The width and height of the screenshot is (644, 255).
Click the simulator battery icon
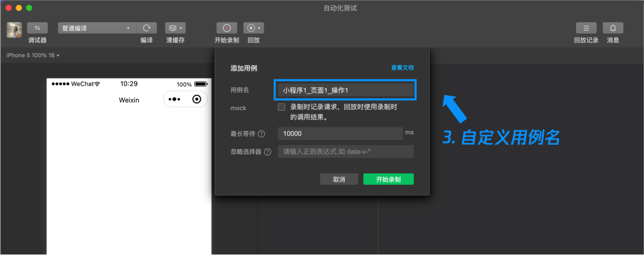click(x=201, y=84)
